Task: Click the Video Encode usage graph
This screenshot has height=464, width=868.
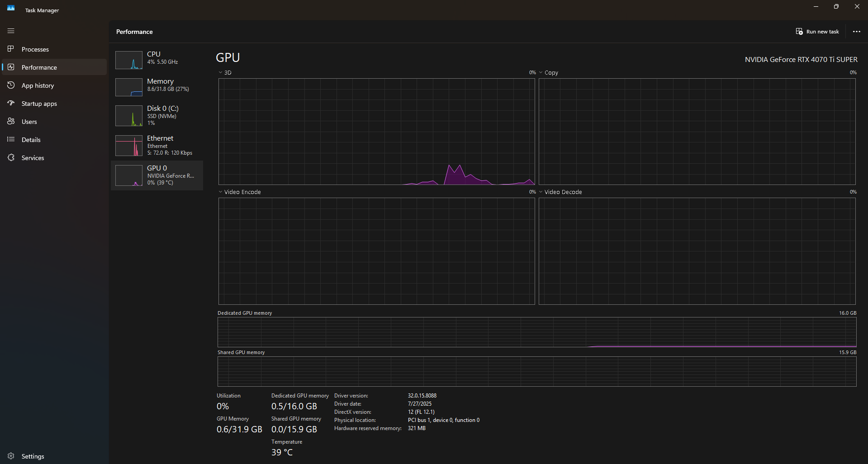Action: point(376,251)
